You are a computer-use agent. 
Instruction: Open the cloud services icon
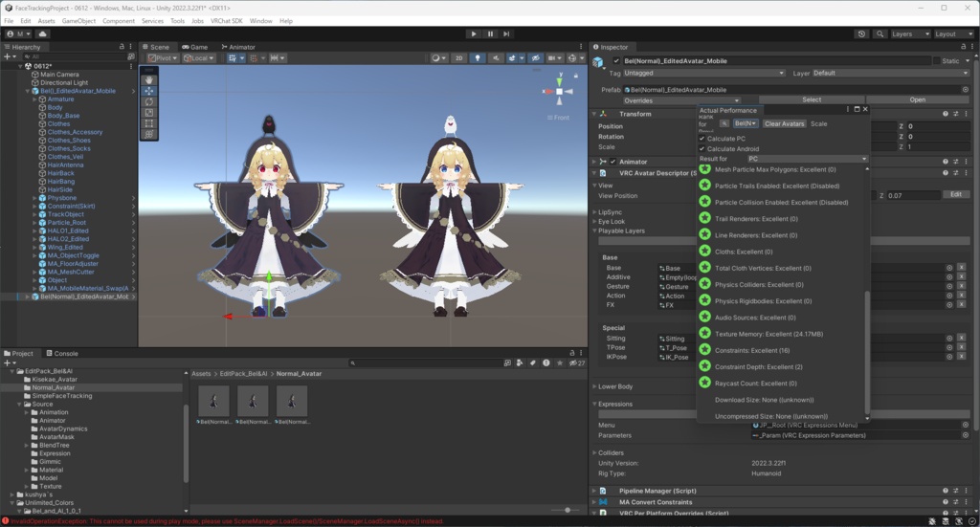pyautogui.click(x=42, y=33)
